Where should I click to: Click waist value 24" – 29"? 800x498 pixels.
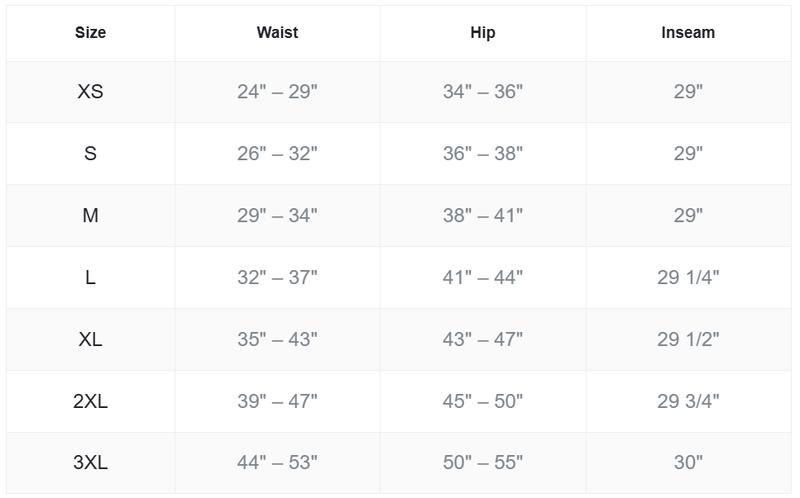point(277,92)
